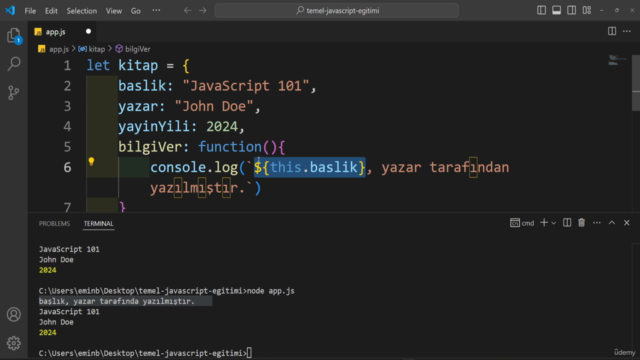This screenshot has height=360, width=640.
Task: Open the Manage gear icon
Action: pyautogui.click(x=14, y=343)
